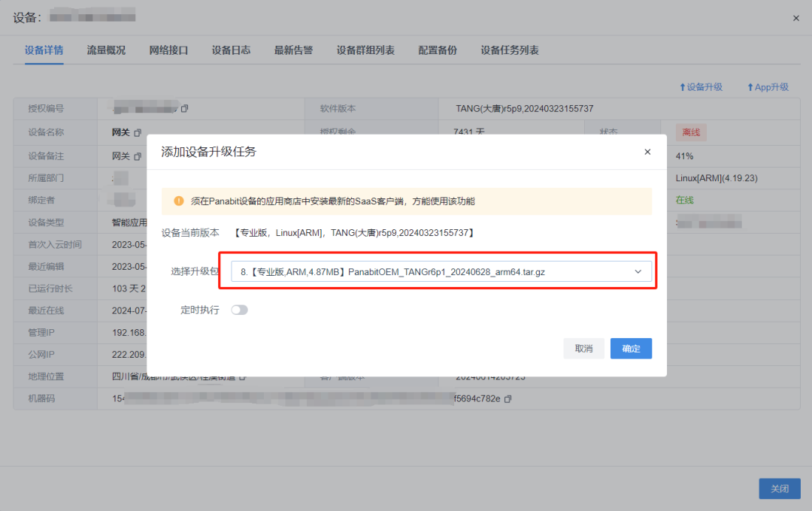Close the add upgrade task dialog
The width and height of the screenshot is (812, 511).
tap(647, 152)
